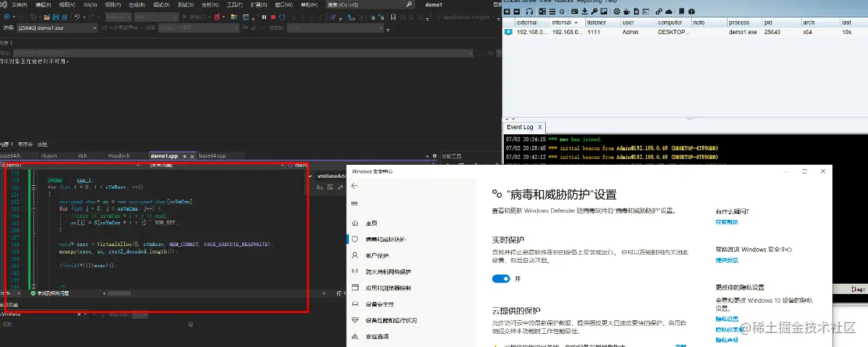Sort sessions by the internal column header
Viewport: 868px width, 347px height.
click(x=566, y=23)
